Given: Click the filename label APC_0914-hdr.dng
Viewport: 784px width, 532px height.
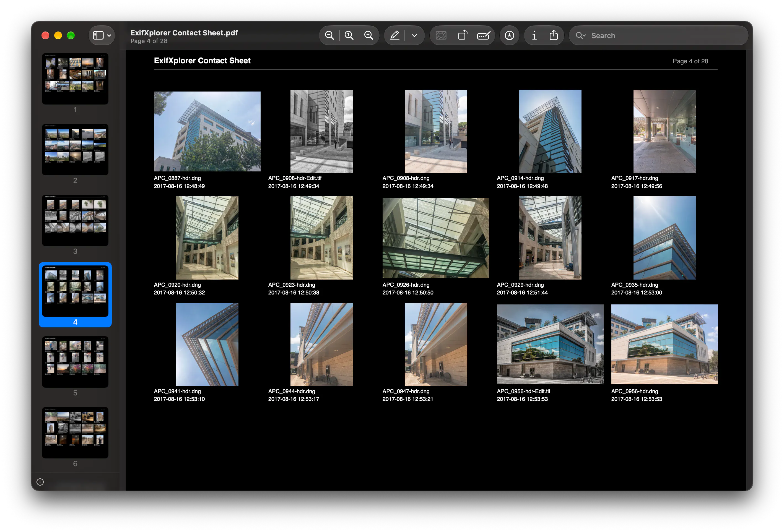Looking at the screenshot, I should [x=520, y=178].
